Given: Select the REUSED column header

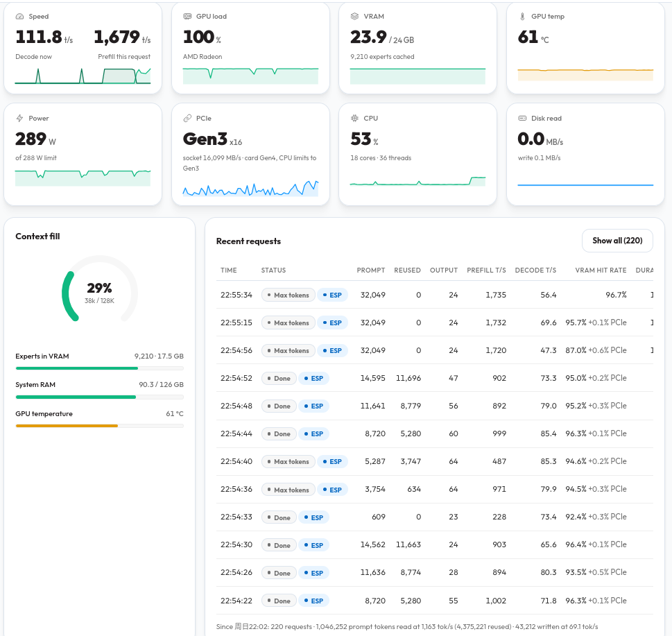Looking at the screenshot, I should pos(407,270).
